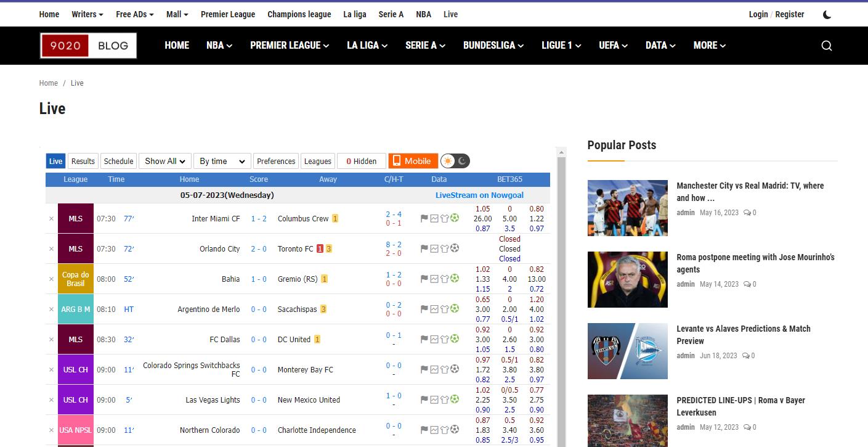Open the By time sort dropdown

pyautogui.click(x=222, y=161)
